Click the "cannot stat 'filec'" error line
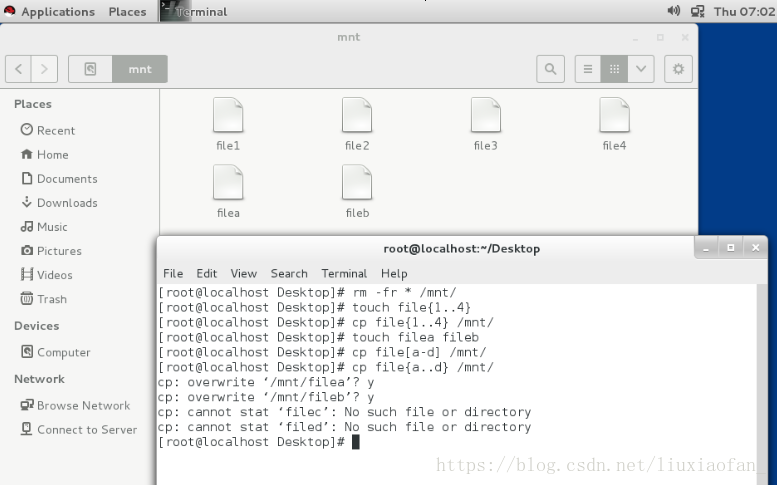Screen dimensions: 777x485 (x=344, y=412)
